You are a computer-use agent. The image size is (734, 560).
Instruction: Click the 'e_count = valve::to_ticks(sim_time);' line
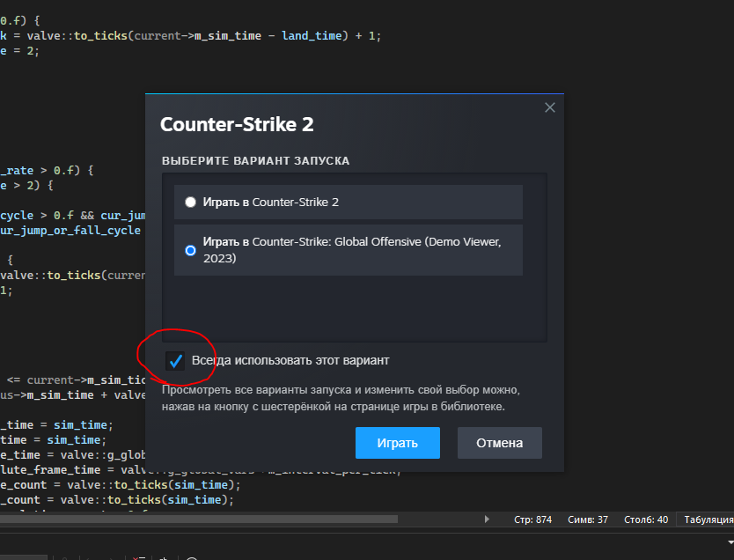121,485
